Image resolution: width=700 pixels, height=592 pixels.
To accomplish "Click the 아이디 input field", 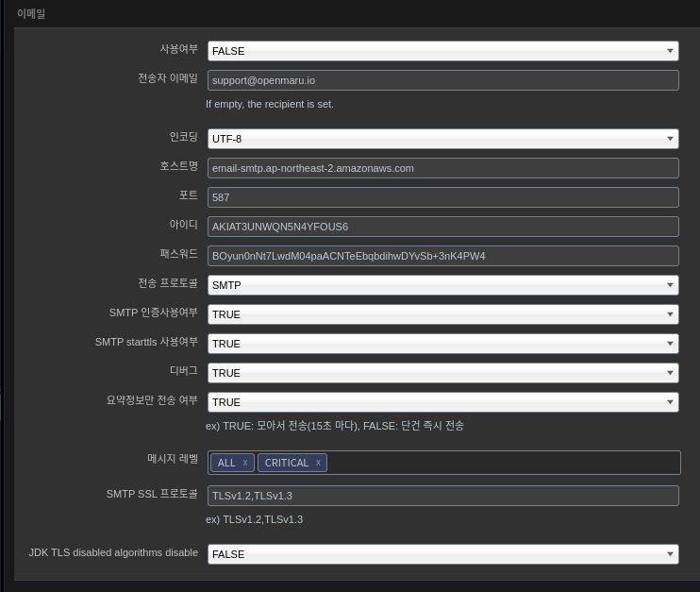I will click(x=442, y=227).
